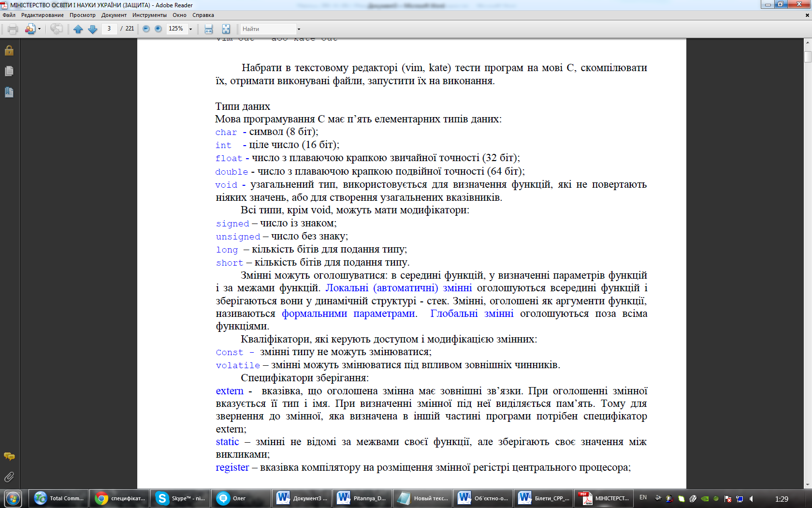Click the Print icon in the toolbar
812x508 pixels.
click(13, 29)
